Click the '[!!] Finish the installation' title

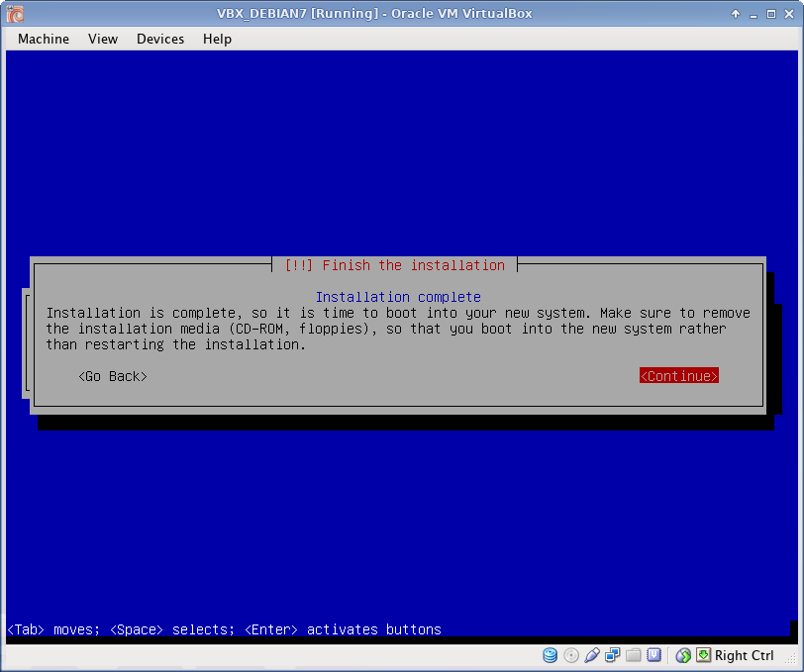(x=395, y=265)
